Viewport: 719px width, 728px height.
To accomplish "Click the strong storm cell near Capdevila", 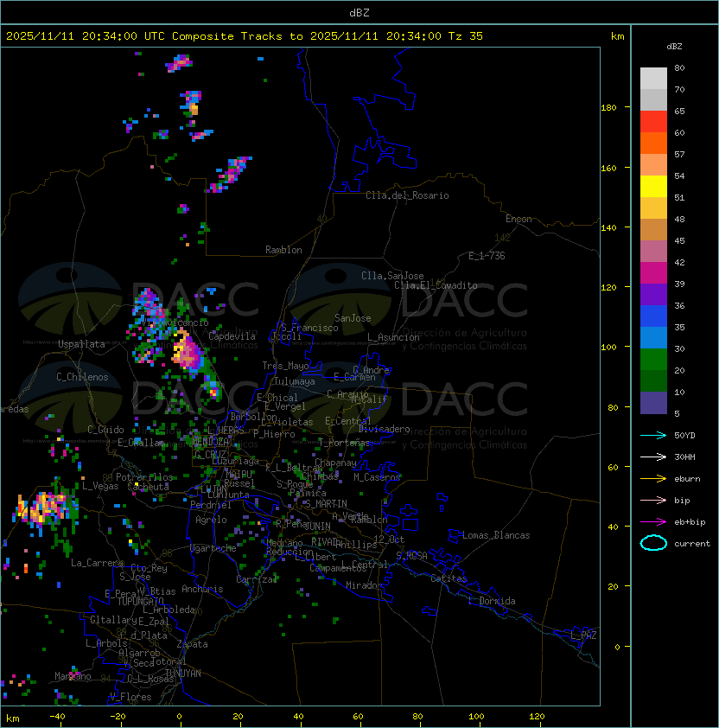I will point(189,353).
